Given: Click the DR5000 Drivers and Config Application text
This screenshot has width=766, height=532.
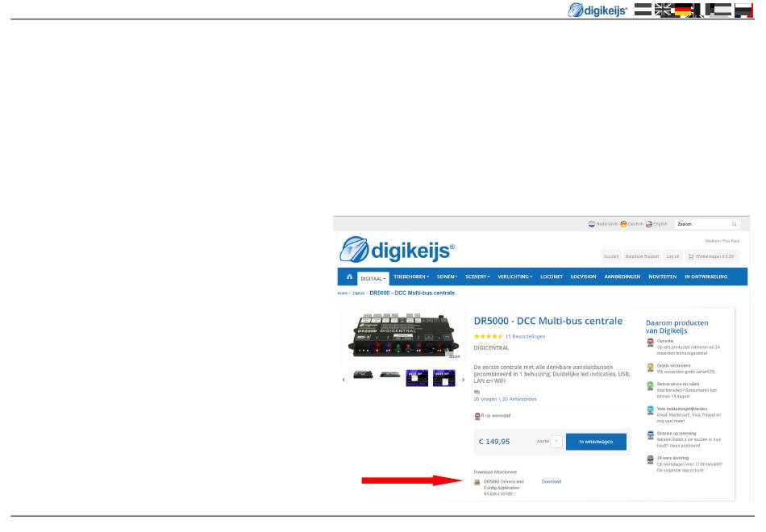Looking at the screenshot, I should [504, 488].
